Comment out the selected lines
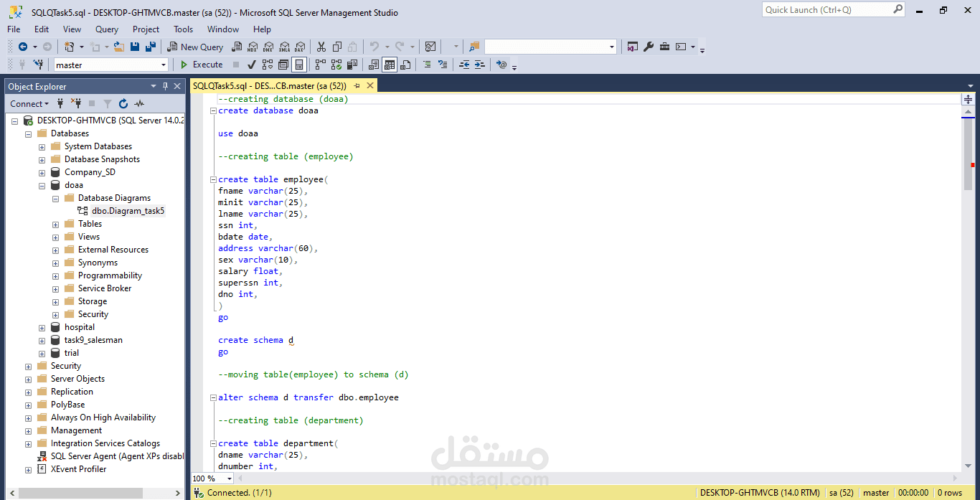 427,65
